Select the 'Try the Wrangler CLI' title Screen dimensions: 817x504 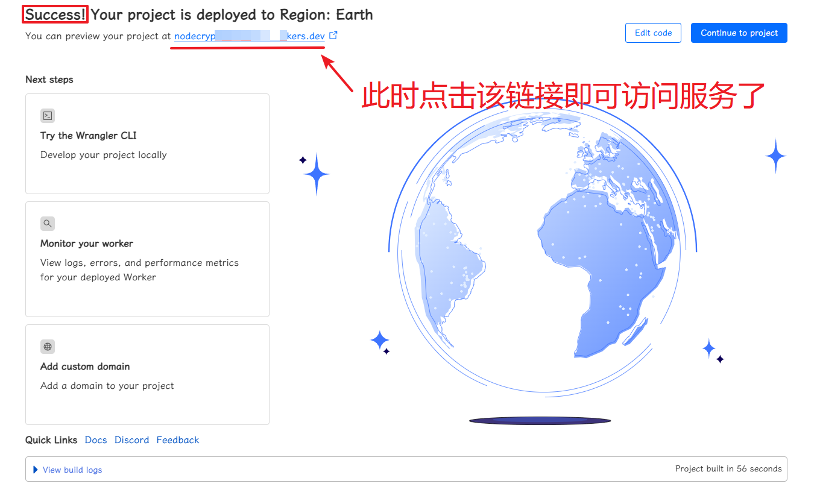pyautogui.click(x=89, y=136)
